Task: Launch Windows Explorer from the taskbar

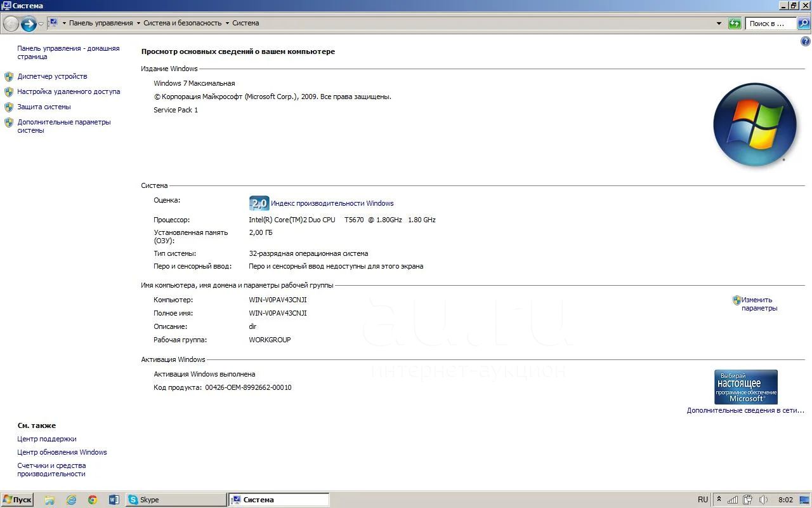Action: coord(49,500)
